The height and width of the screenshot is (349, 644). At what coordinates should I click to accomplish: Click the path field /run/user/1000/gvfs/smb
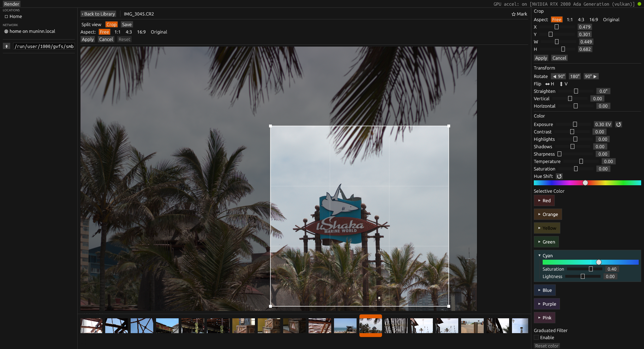44,47
